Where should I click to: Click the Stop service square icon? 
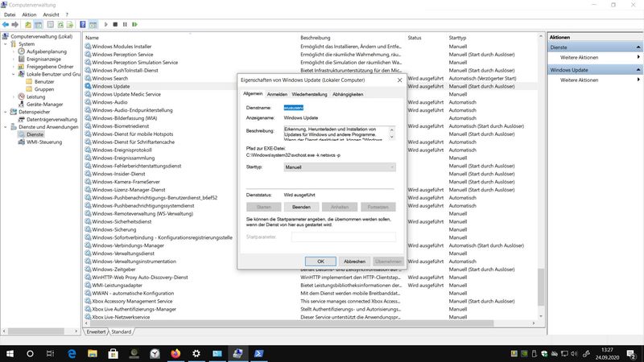pos(115,25)
